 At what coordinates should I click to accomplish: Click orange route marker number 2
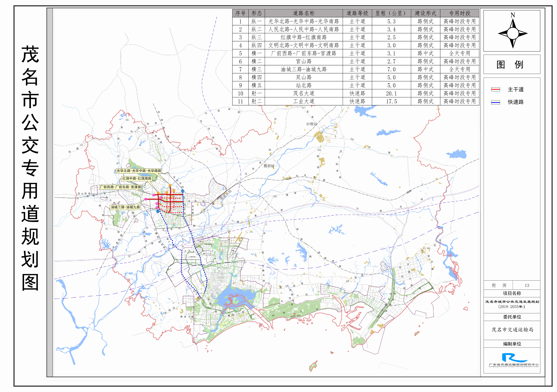tap(167, 192)
